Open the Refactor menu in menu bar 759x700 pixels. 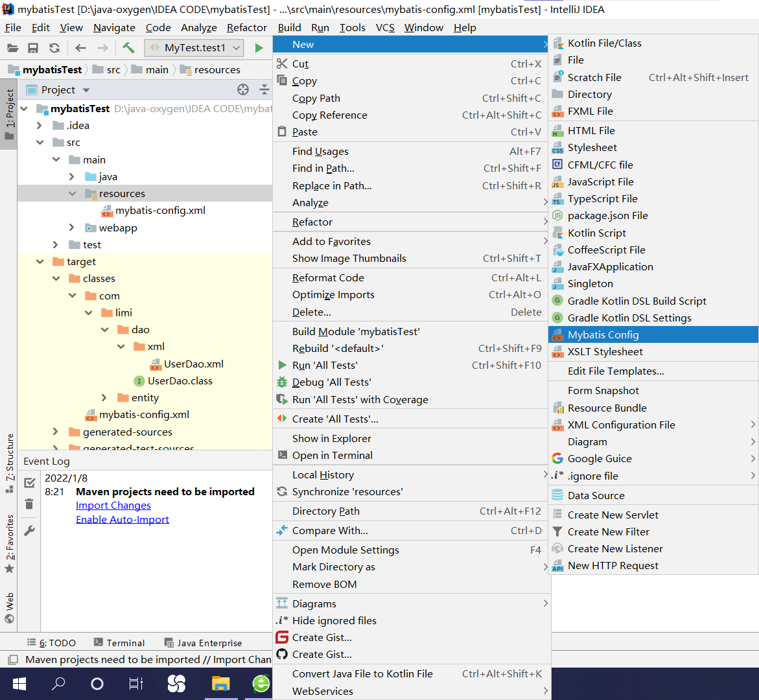pyautogui.click(x=247, y=28)
